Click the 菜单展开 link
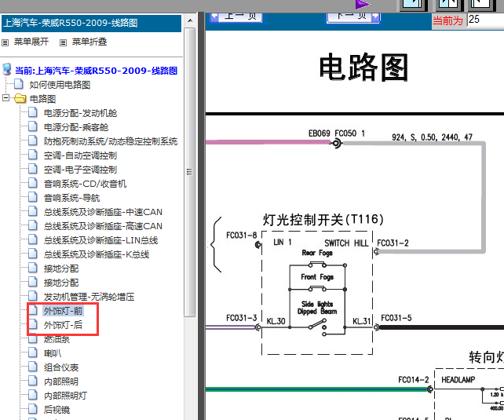Screen dimensions: 504x420 pos(31,42)
